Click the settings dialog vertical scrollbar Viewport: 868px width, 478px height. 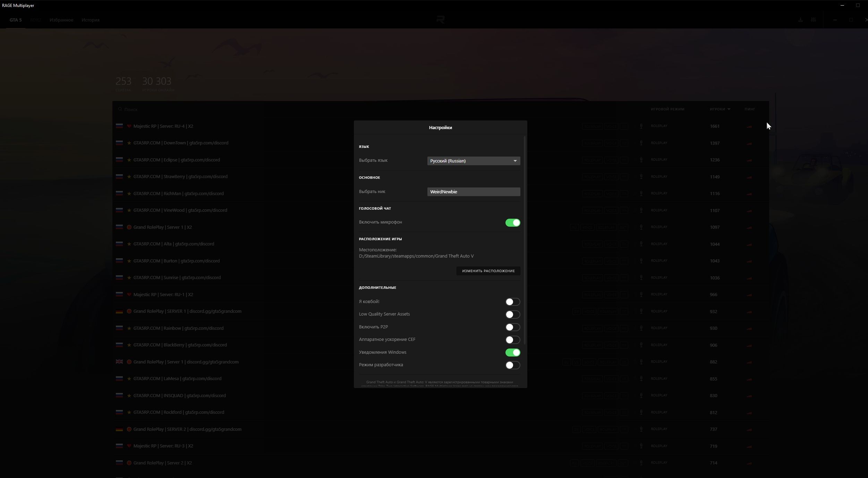[525, 240]
